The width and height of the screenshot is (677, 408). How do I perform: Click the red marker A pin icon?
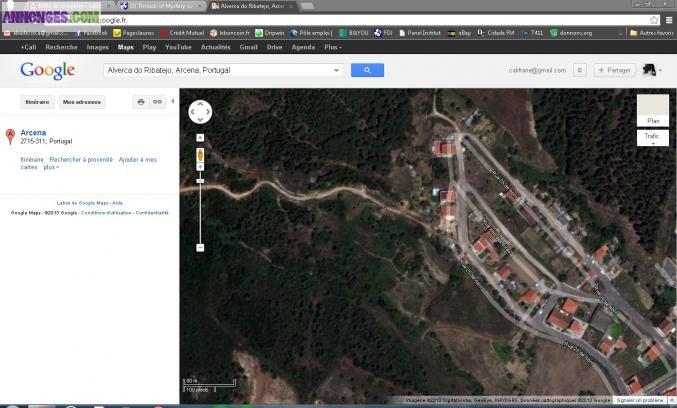point(10,136)
